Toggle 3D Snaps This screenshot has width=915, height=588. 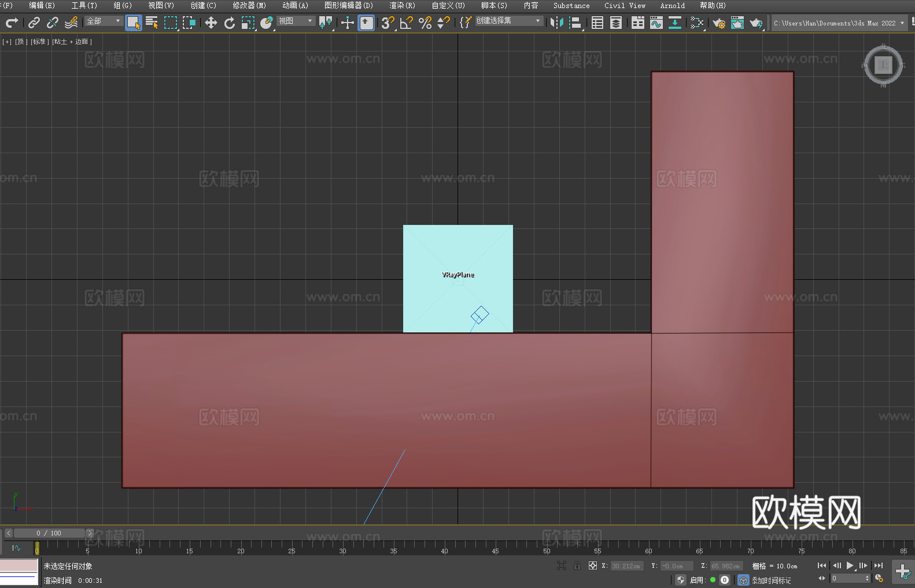pyautogui.click(x=388, y=23)
